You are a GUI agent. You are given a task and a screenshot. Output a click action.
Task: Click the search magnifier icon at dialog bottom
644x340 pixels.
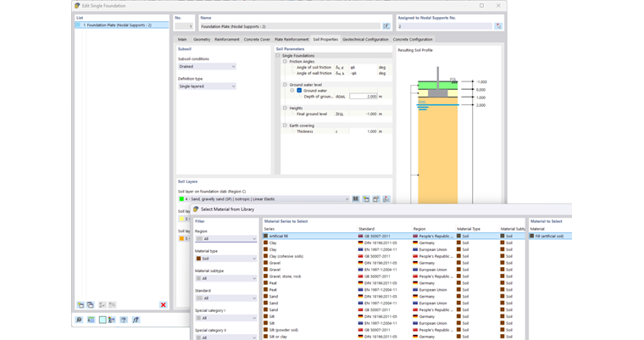79,320
